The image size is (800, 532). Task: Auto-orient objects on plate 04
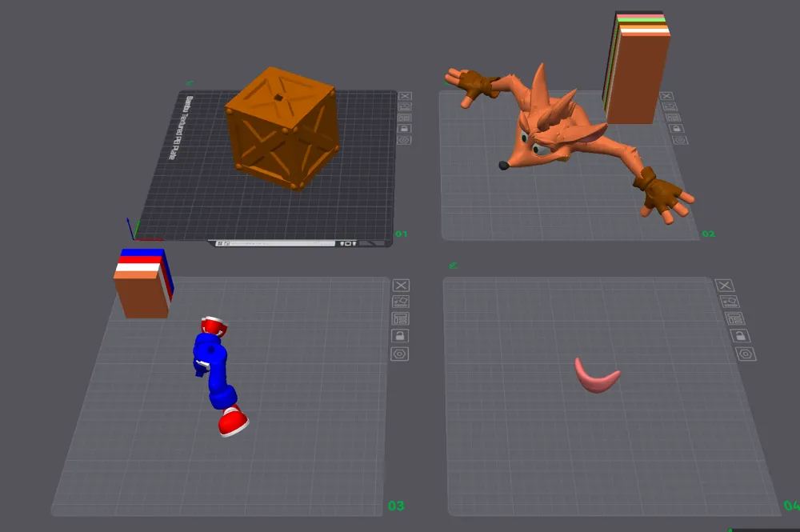[x=730, y=302]
